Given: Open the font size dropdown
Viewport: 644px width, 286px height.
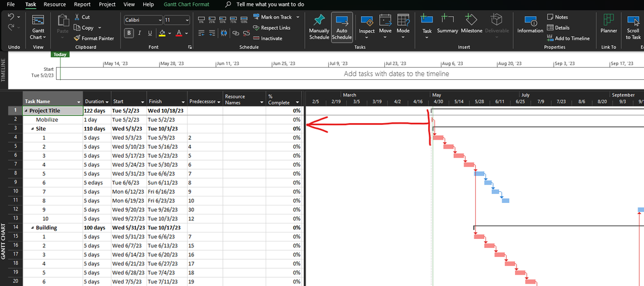Looking at the screenshot, I should point(188,20).
